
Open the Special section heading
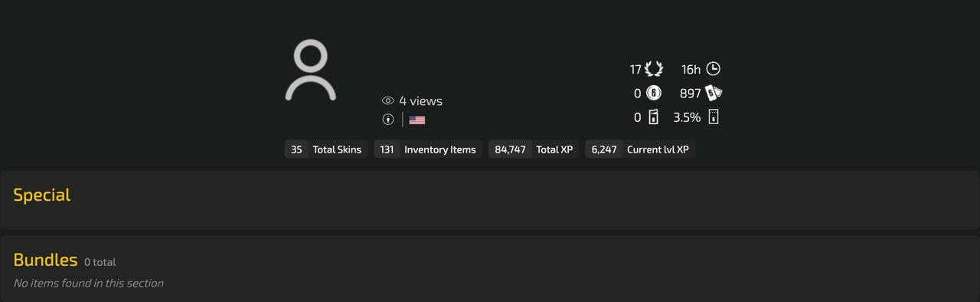click(x=42, y=195)
